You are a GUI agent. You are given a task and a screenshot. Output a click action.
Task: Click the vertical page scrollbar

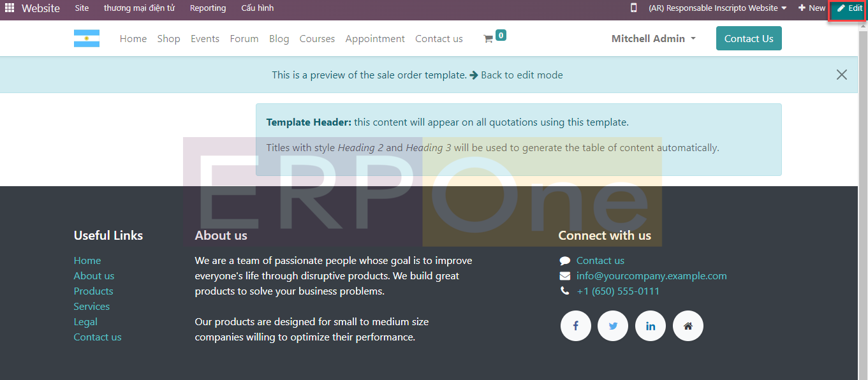863,191
